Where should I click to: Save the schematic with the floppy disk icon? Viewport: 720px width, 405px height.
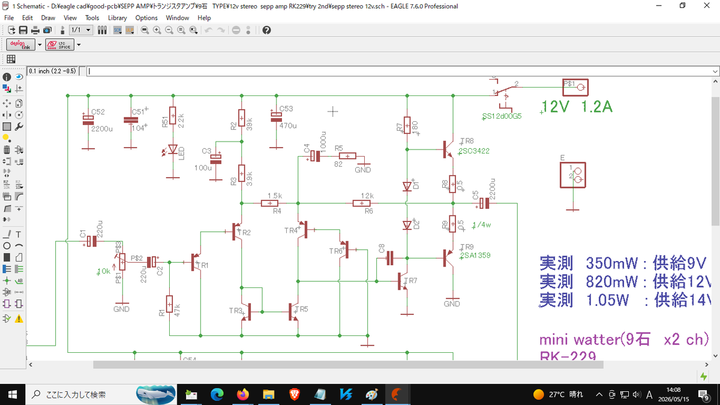coord(23,30)
